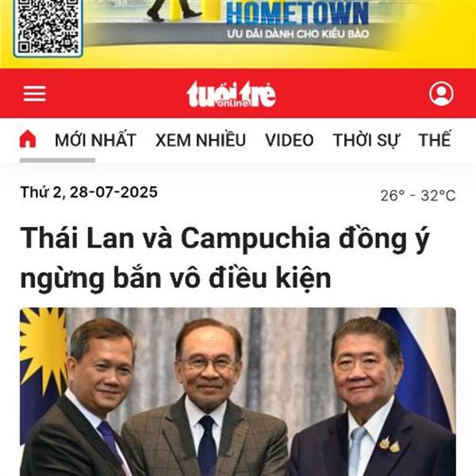Open the hamburger menu icon
This screenshot has height=476, width=476.
(35, 93)
